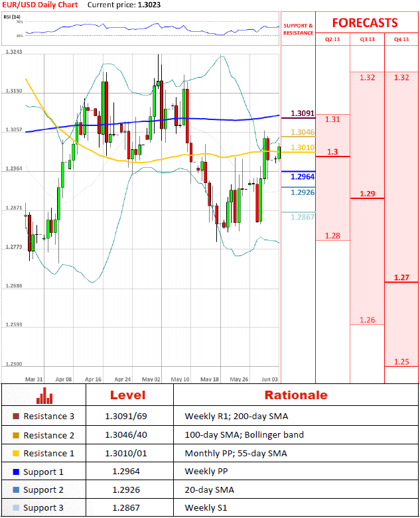Image resolution: width=420 pixels, height=518 pixels.
Task: Click the Q2 13 lower forecast 1.28
Action: tap(332, 235)
